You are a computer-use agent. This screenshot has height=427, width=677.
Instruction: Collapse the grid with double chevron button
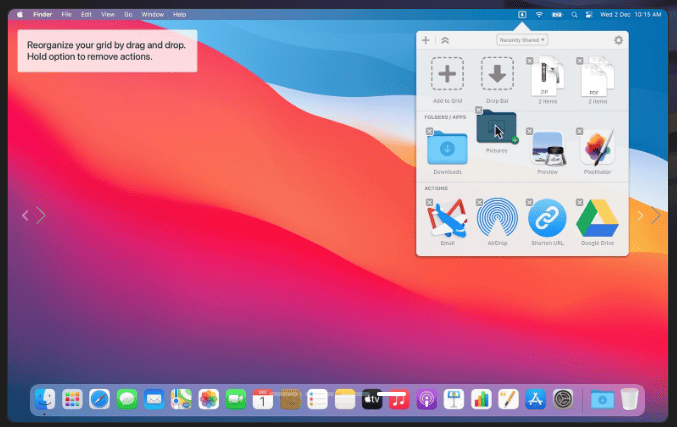(x=445, y=40)
